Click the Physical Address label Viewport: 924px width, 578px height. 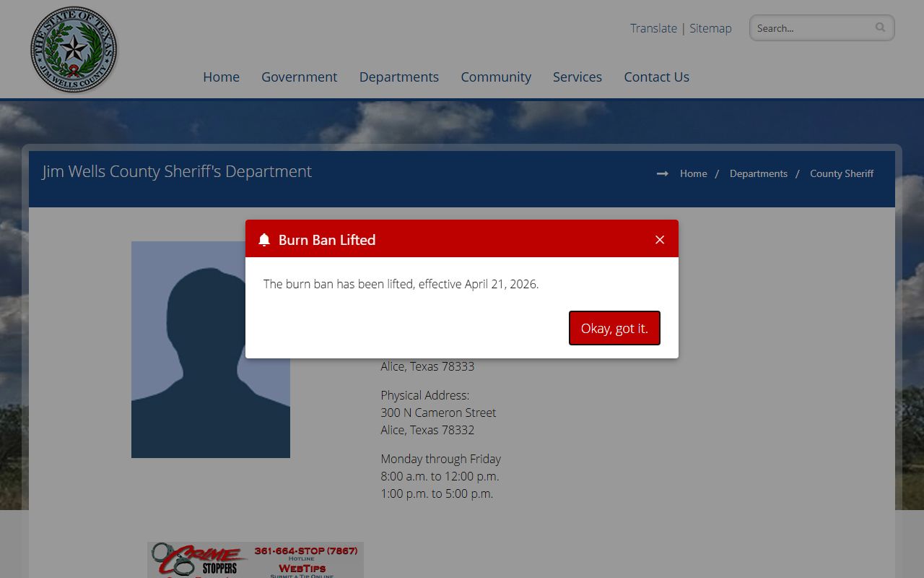point(425,395)
